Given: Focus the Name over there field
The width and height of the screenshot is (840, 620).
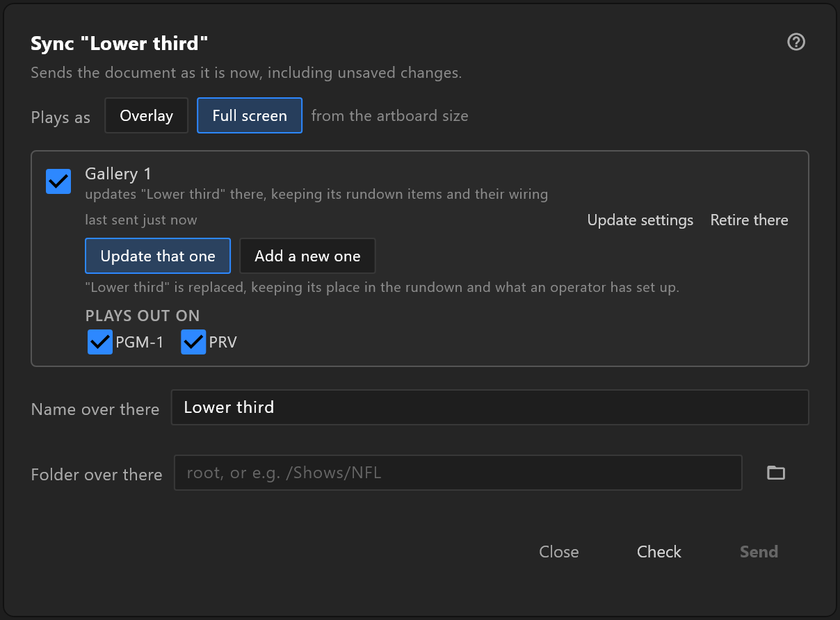Looking at the screenshot, I should pos(490,407).
